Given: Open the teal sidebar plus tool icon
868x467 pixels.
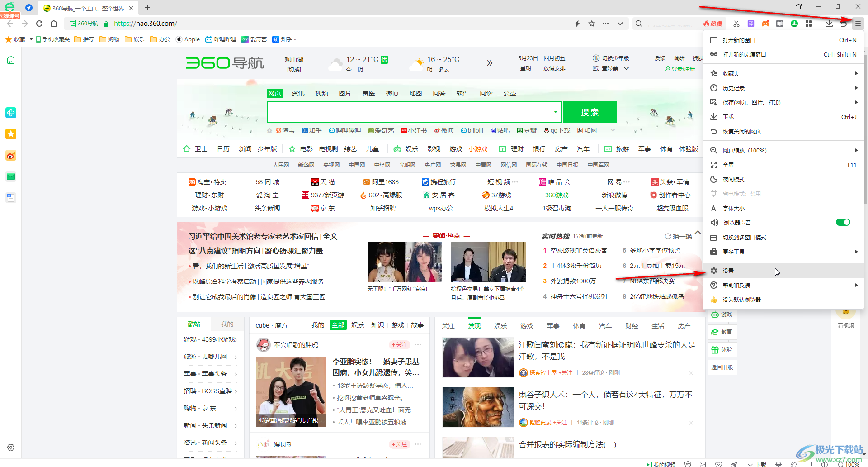Looking at the screenshot, I should [11, 113].
